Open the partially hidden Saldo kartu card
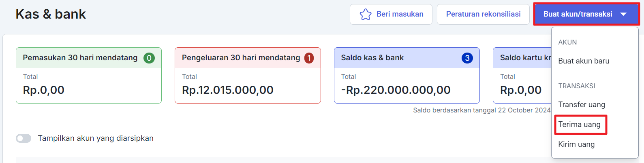 click(x=522, y=75)
